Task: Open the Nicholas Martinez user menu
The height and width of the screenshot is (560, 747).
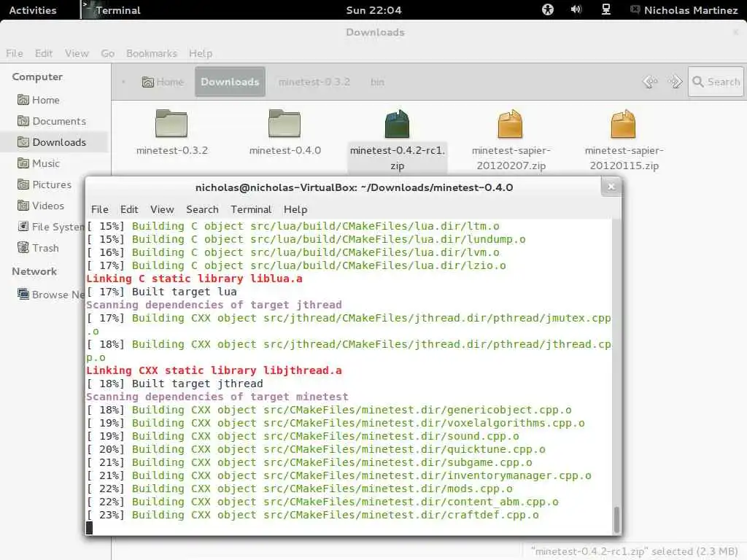Action: tap(684, 10)
